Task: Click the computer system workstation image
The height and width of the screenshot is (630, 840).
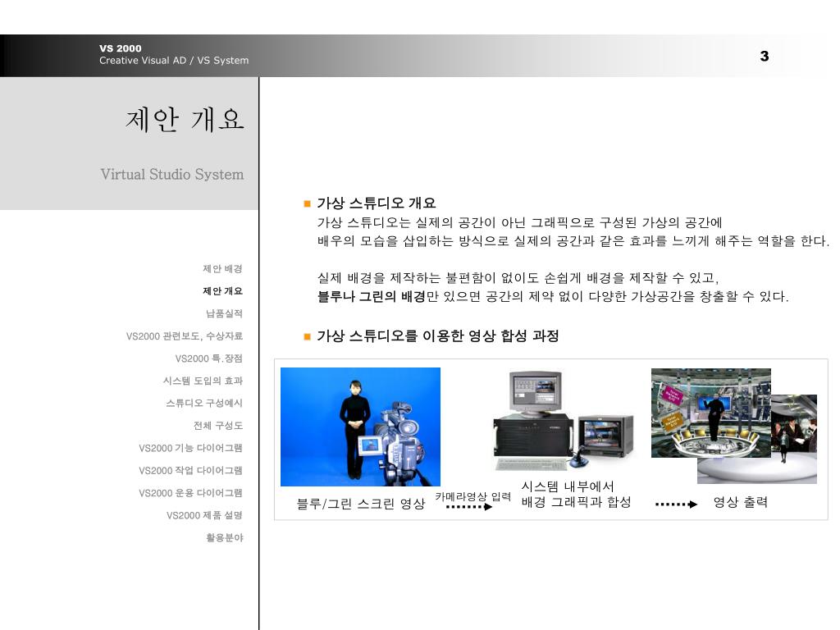Action: click(x=563, y=421)
